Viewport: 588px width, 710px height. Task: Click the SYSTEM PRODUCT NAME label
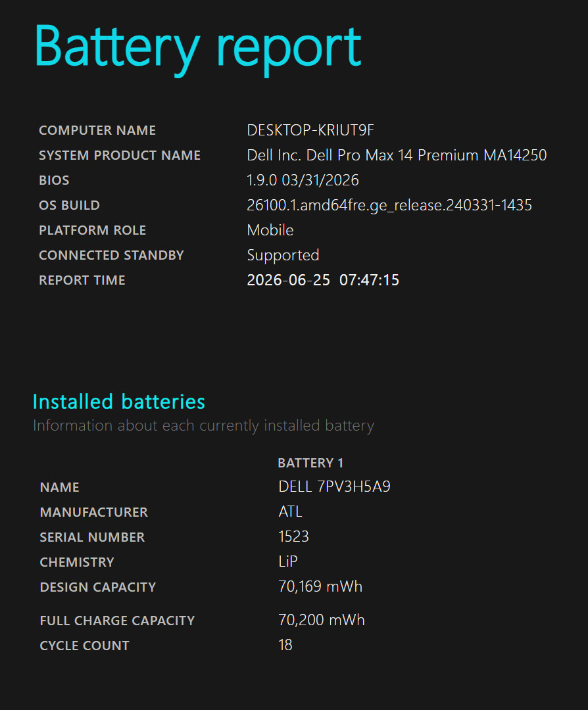coord(120,155)
